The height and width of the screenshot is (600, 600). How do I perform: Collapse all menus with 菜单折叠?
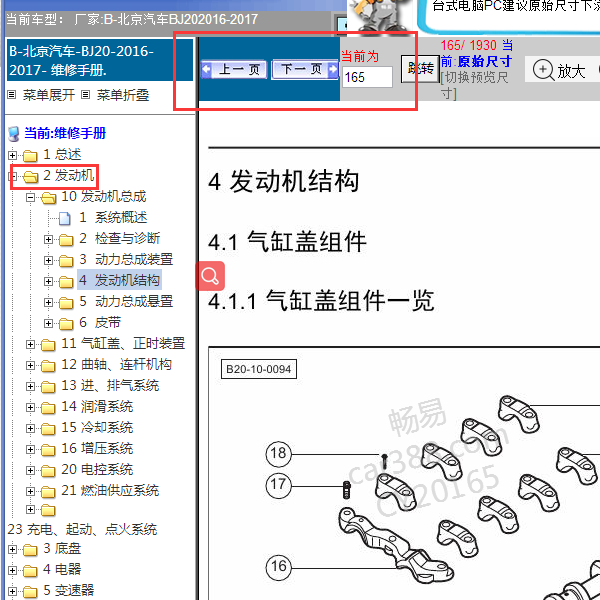pos(122,95)
